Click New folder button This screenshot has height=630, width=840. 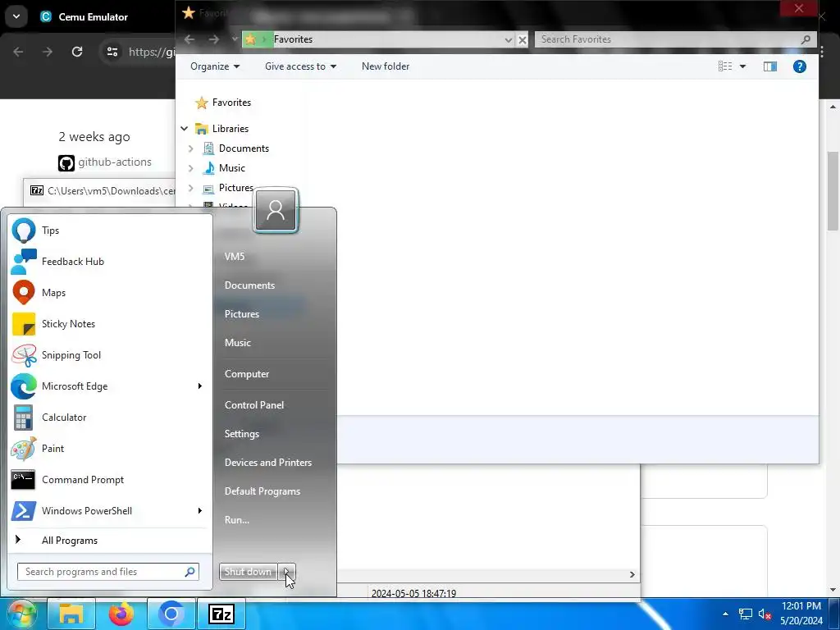(x=386, y=66)
